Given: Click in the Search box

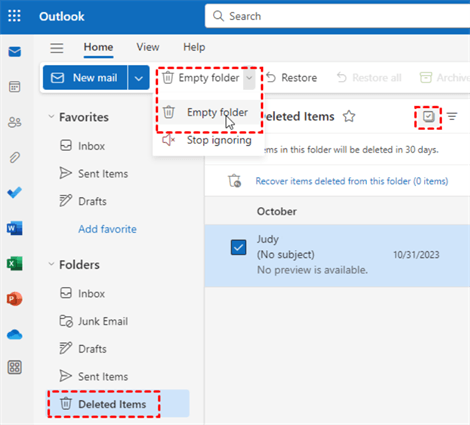Looking at the screenshot, I should tap(337, 16).
